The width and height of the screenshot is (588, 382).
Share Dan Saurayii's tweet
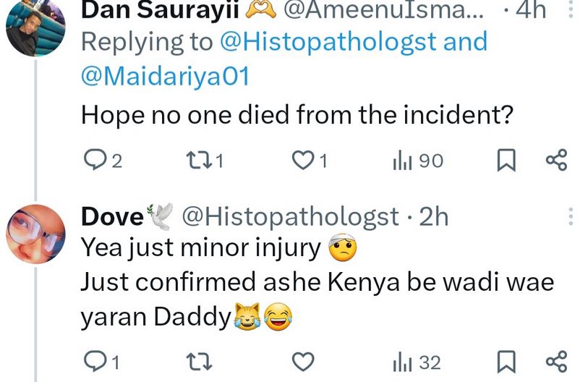pos(555,160)
